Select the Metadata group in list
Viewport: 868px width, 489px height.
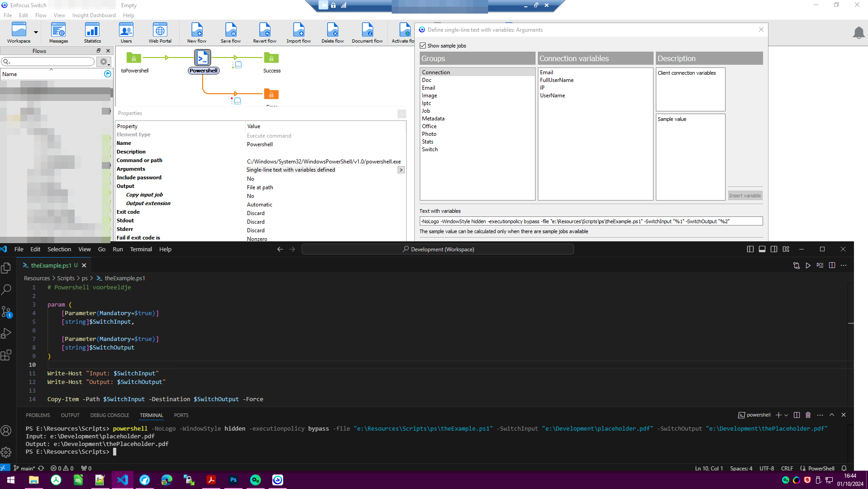pyautogui.click(x=433, y=119)
